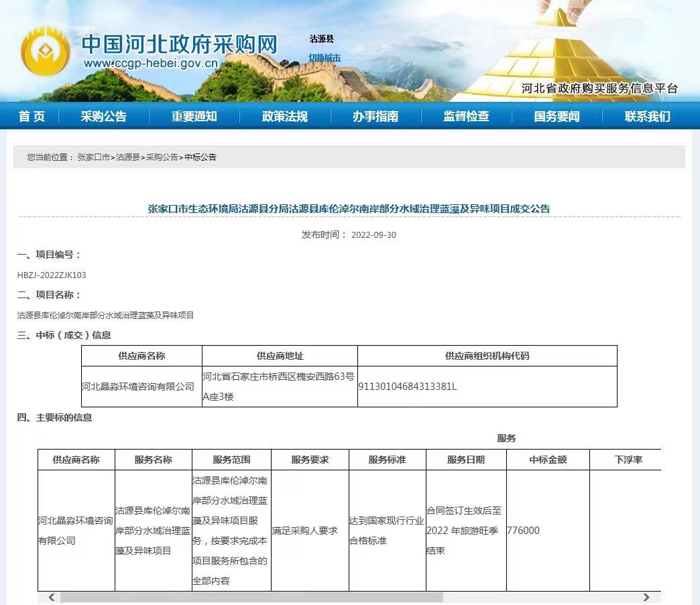Screen dimensions: 700x605
Task: Click the supplier address cell 河北省石家庄市桥西区槐安西路63号
Action: pyautogui.click(x=280, y=387)
